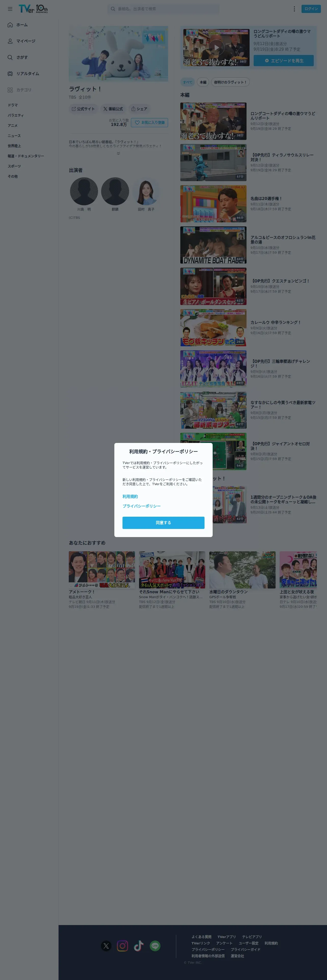Select the 報道・ドキュメンタリー category

(x=26, y=156)
